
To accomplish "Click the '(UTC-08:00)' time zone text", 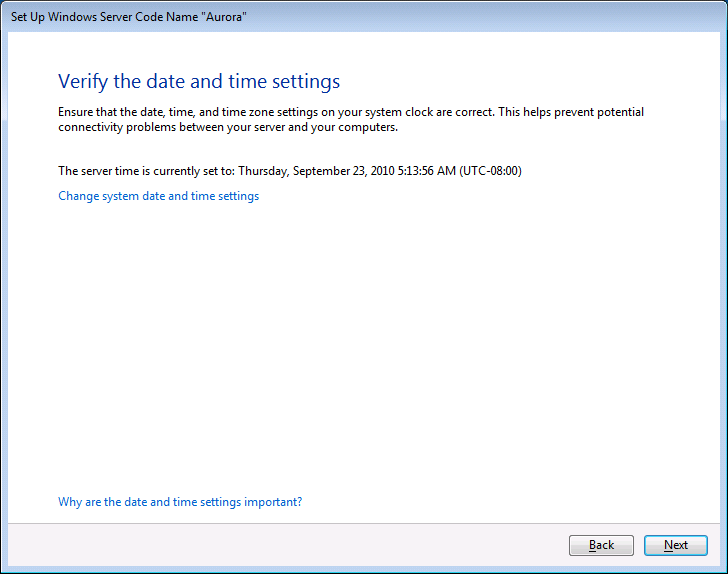I will [490, 171].
